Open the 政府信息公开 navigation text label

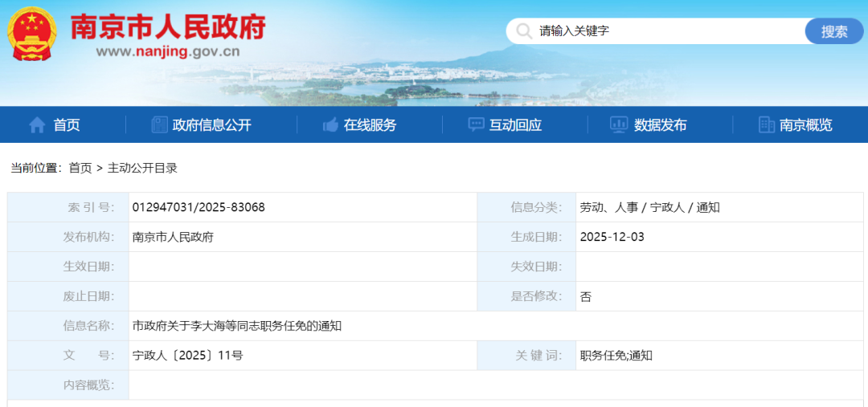point(212,125)
